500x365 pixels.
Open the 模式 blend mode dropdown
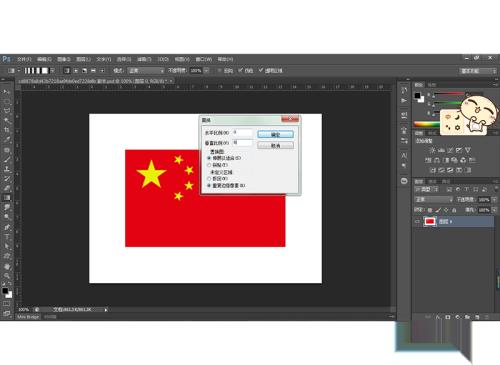pos(146,71)
